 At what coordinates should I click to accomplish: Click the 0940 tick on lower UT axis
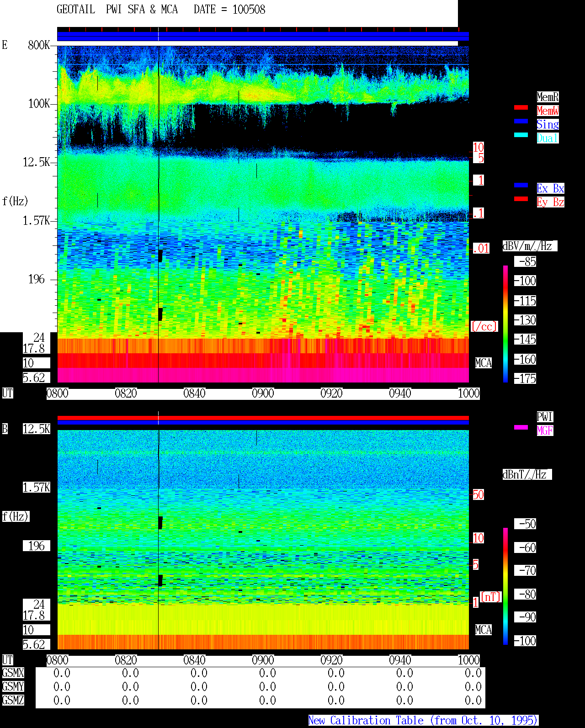[400, 660]
